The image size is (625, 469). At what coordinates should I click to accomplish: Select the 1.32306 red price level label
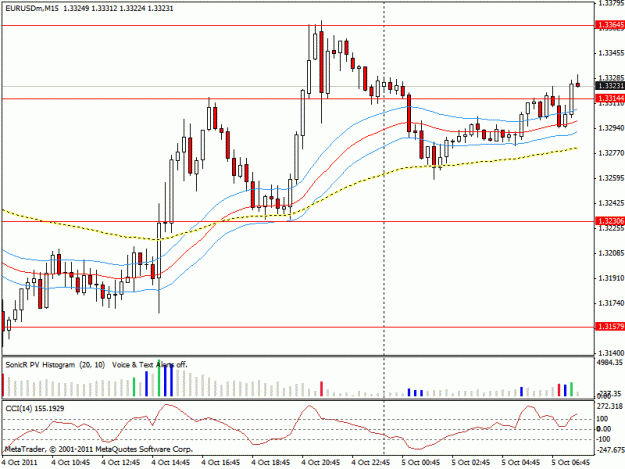(610, 221)
